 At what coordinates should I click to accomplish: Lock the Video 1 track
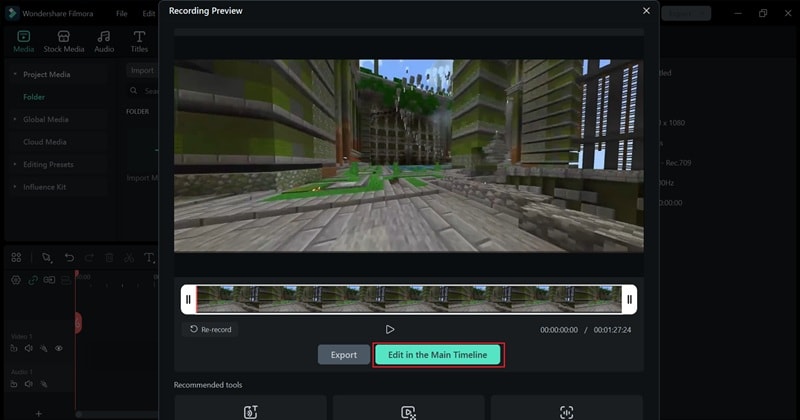click(x=14, y=348)
